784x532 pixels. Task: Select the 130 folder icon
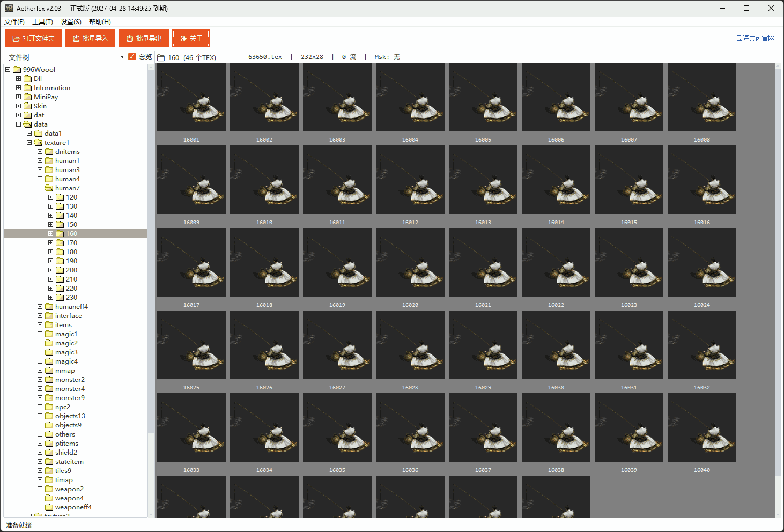pos(60,206)
